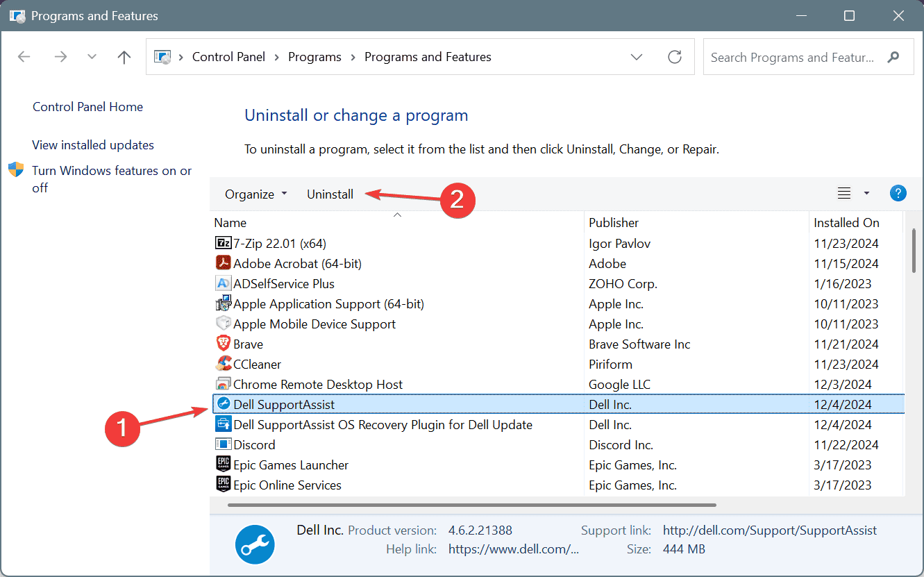Click the shield icon beside Windows features

[16, 170]
